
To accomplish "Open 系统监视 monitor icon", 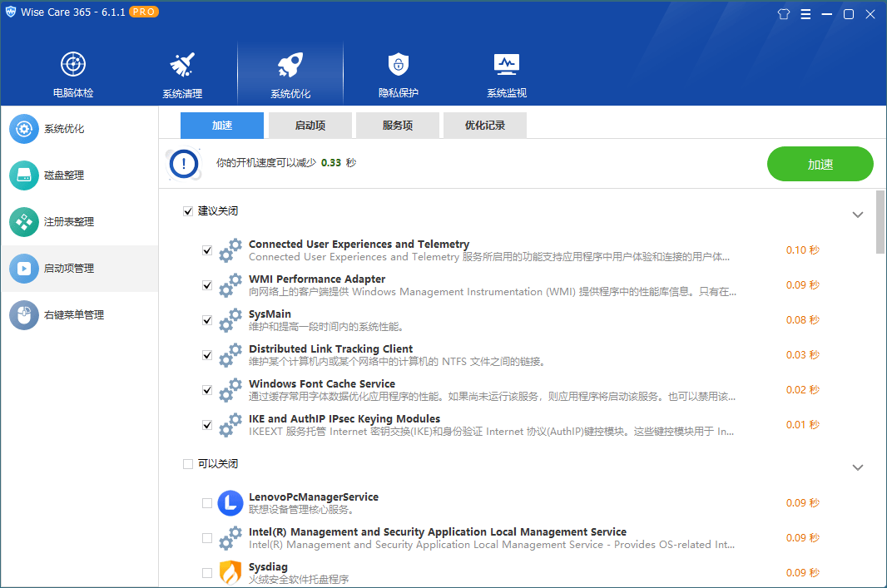I will 506,67.
